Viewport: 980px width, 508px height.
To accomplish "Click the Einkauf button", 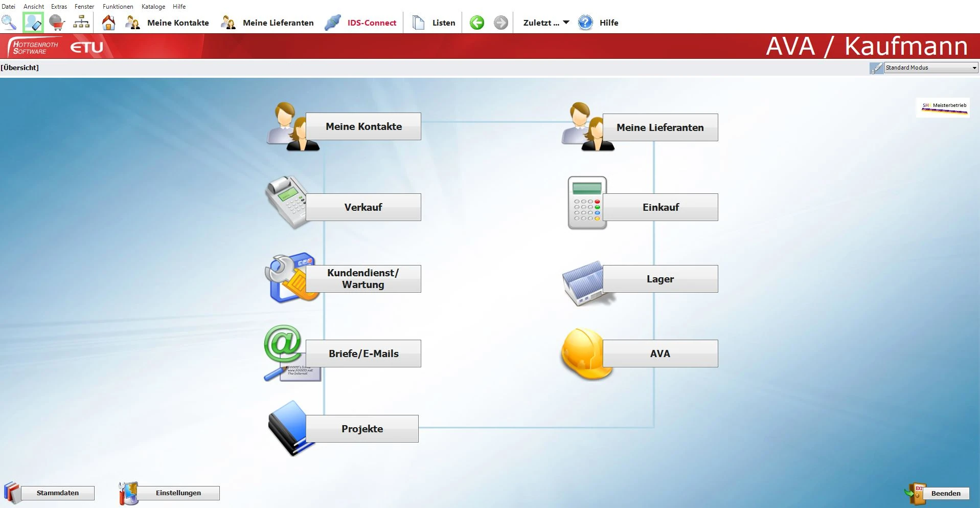I will [x=660, y=207].
